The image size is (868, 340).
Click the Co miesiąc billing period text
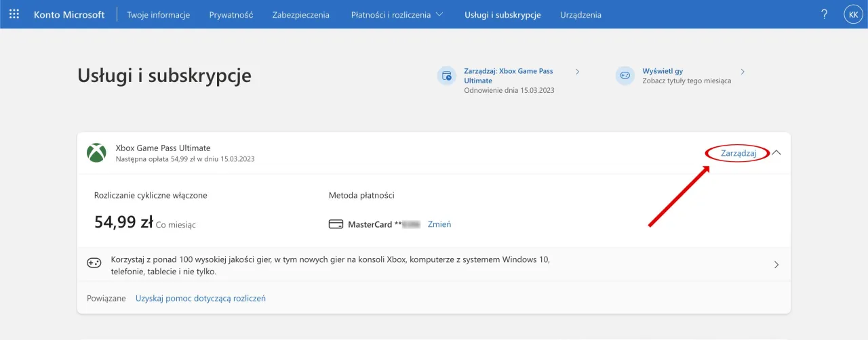pos(176,225)
